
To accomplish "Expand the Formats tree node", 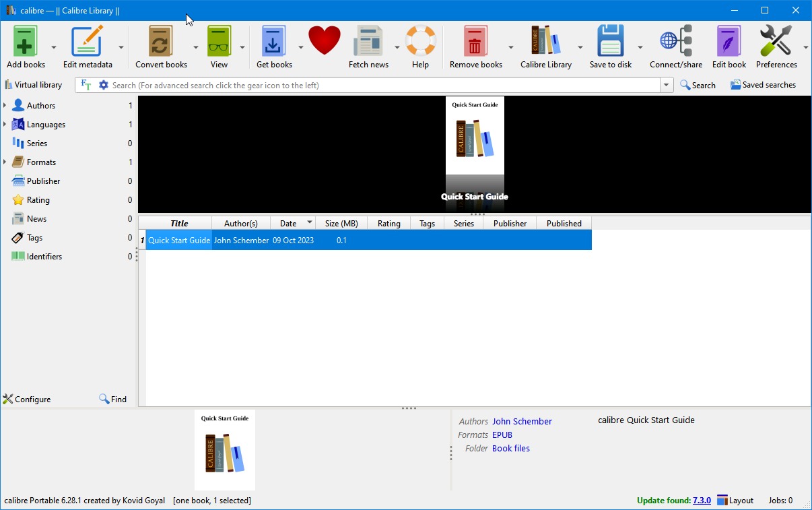I will [x=5, y=162].
